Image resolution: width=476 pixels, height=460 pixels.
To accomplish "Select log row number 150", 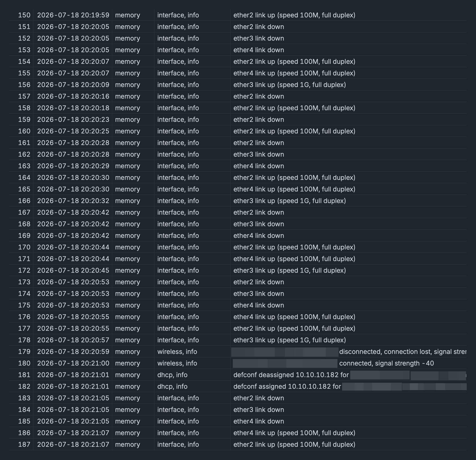I will point(238,15).
